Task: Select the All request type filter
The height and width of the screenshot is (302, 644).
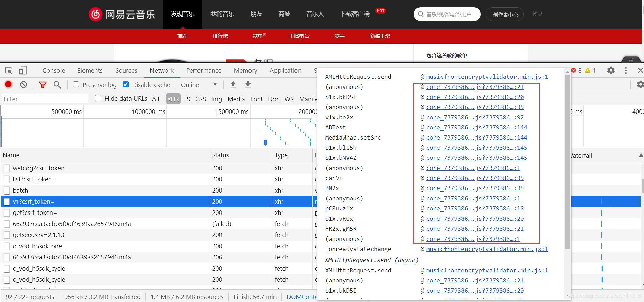Action: coord(156,99)
